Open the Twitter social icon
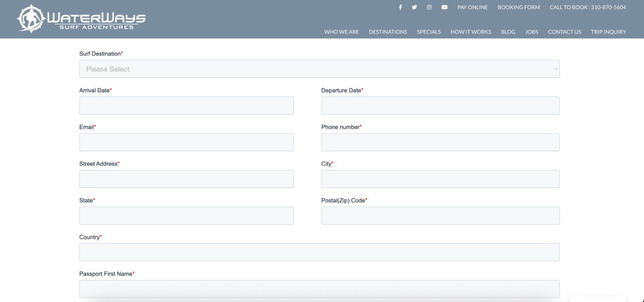The width and height of the screenshot is (644, 302). (414, 8)
